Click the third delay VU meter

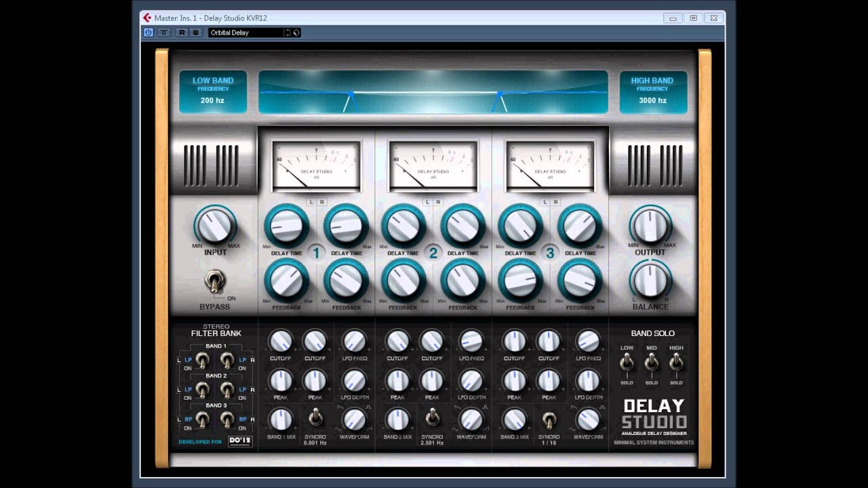pos(550,166)
